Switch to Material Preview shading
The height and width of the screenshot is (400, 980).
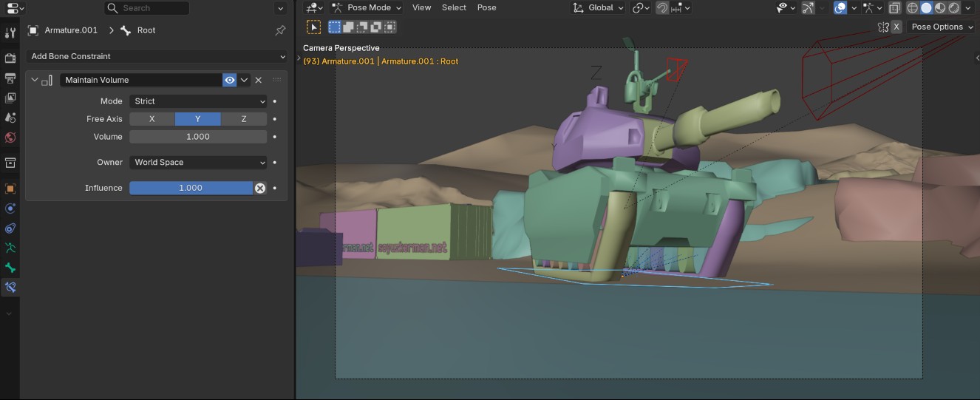point(940,7)
